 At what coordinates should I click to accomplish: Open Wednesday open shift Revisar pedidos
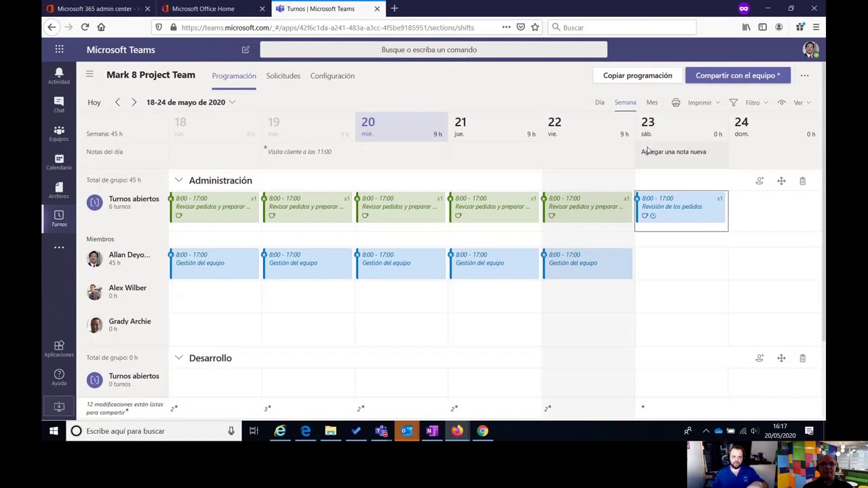pyautogui.click(x=400, y=207)
